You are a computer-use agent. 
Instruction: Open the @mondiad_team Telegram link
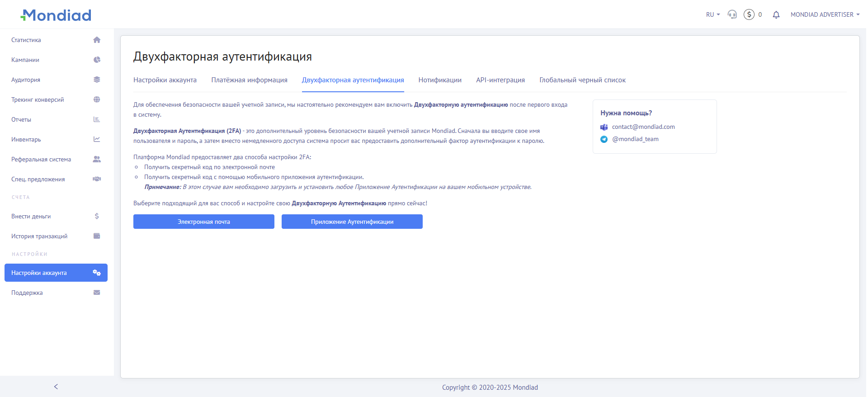[635, 139]
